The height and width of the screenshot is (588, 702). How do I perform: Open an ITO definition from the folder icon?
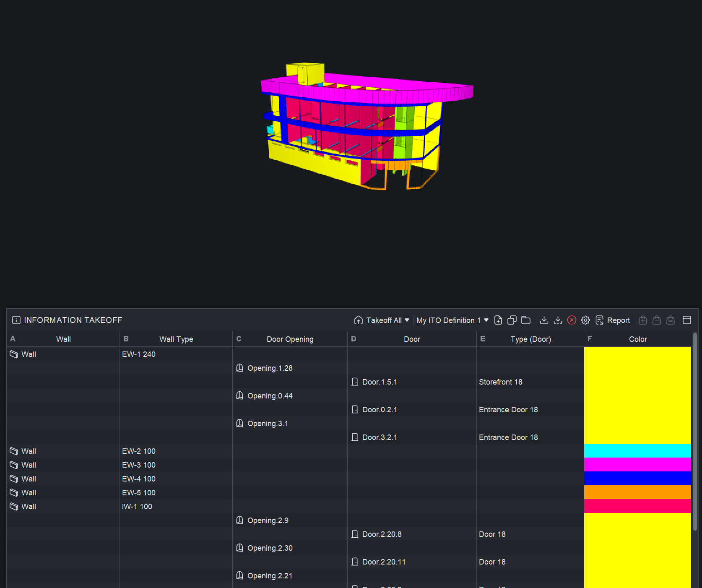click(x=526, y=320)
